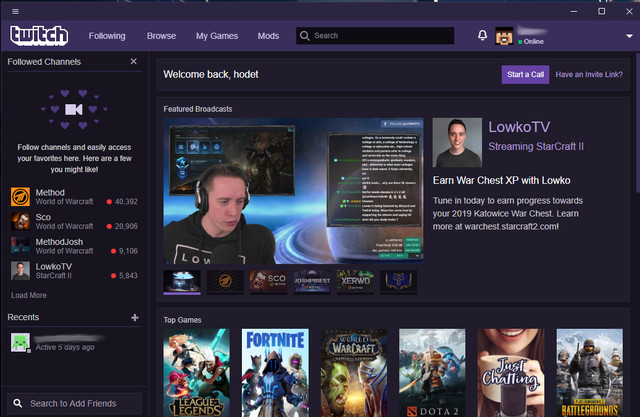Open the recent friend's green avatar
Image resolution: width=640 pixels, height=417 pixels.
point(20,342)
